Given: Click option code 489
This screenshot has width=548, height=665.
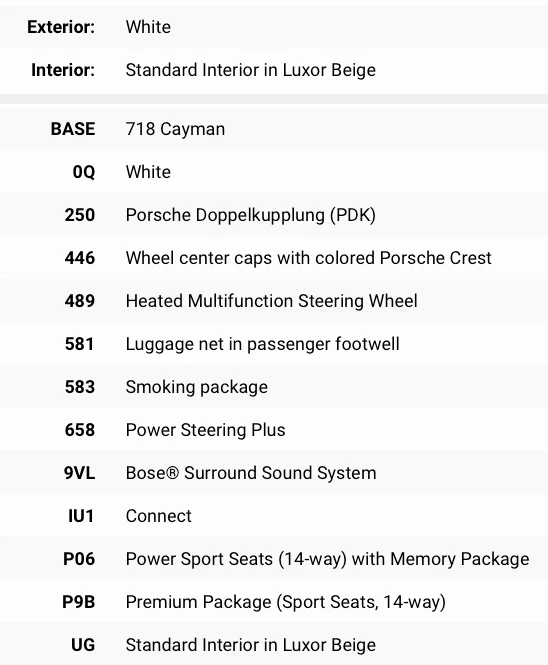Looking at the screenshot, I should pos(80,301).
